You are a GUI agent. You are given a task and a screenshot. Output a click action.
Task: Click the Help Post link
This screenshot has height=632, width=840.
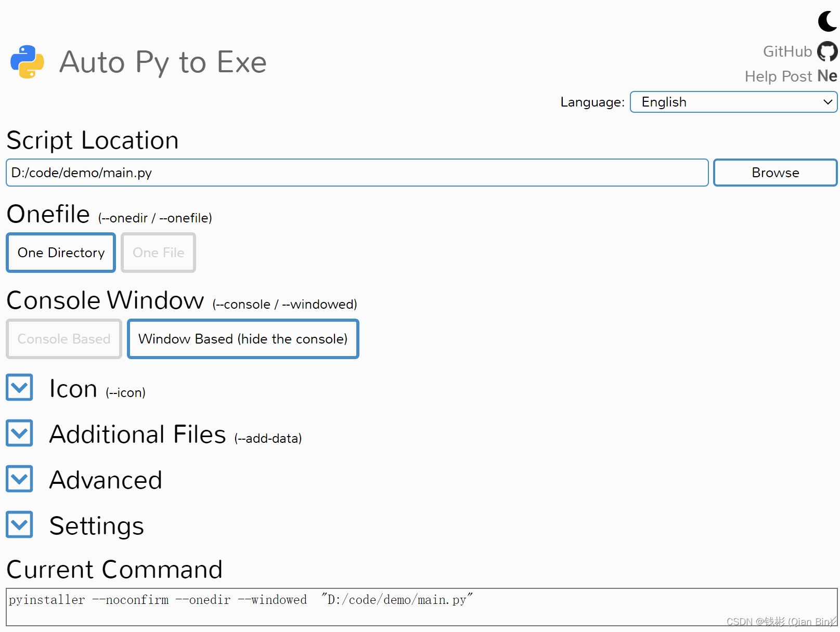click(x=778, y=76)
